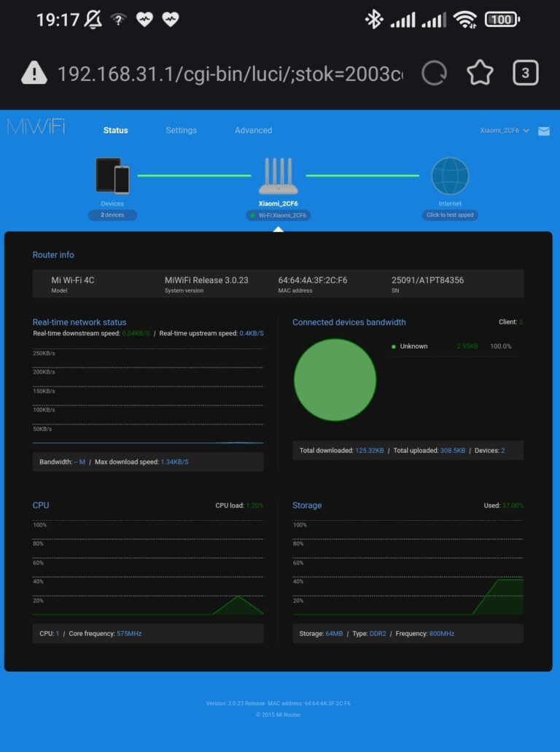
Task: Click the router icon for Xiaomi_2CF6
Action: 278,176
